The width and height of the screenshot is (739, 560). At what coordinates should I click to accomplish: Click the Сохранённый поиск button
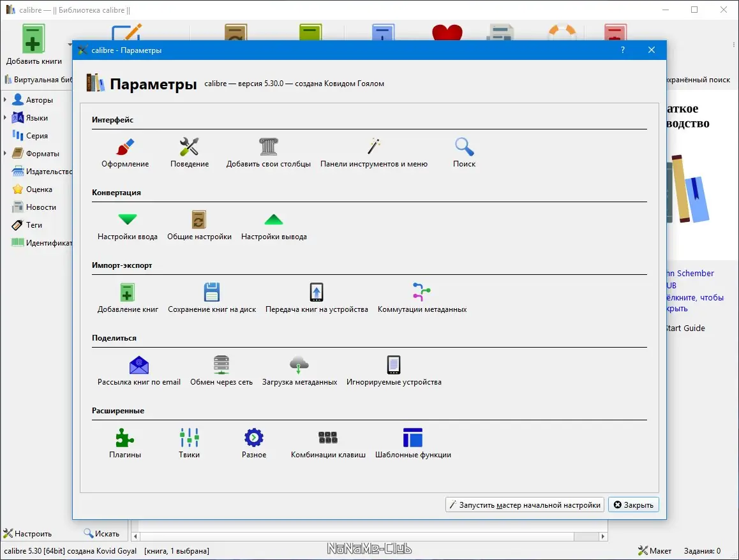(698, 80)
